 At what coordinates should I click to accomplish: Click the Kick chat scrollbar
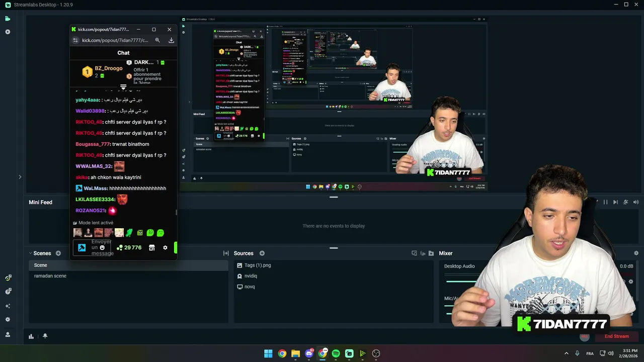[176, 212]
